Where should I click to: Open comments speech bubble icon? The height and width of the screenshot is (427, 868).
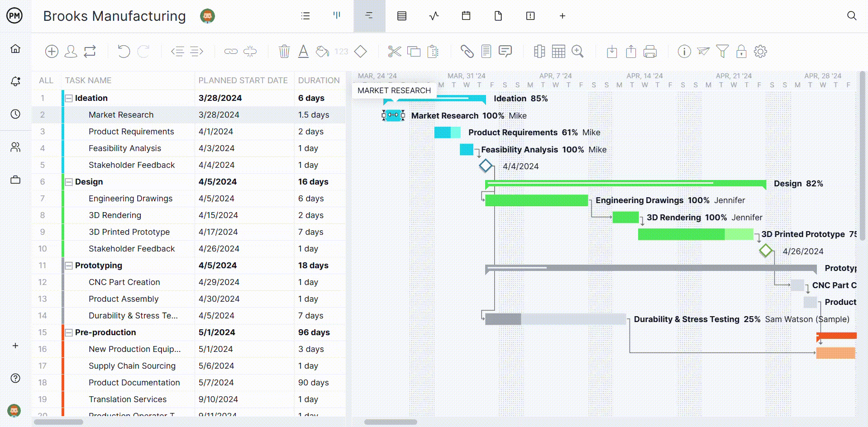pos(505,52)
